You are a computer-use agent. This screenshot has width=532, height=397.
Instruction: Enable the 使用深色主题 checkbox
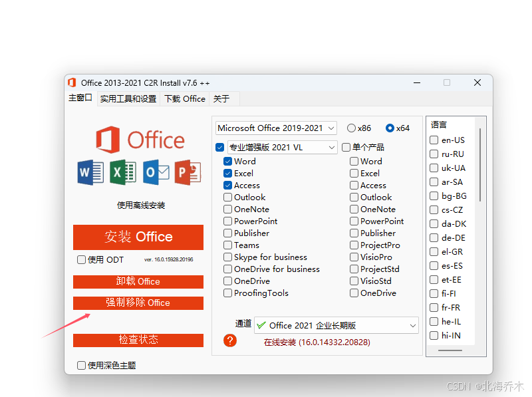click(81, 366)
